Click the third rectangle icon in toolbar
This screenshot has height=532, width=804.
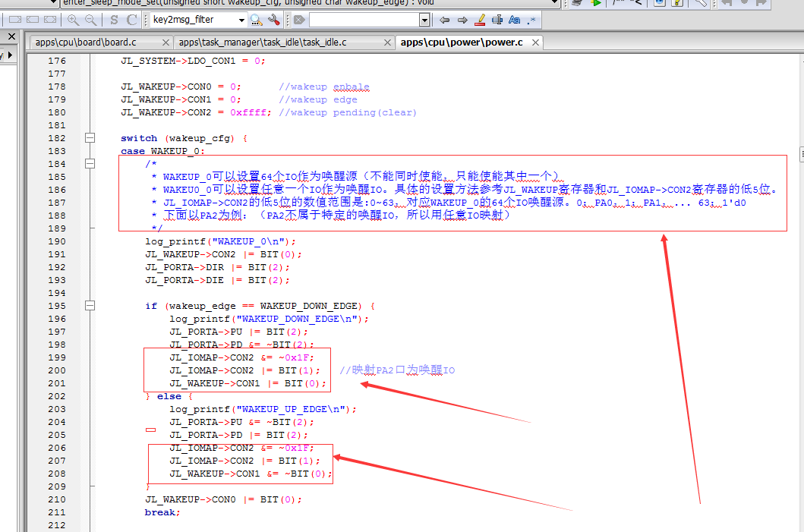coord(50,20)
